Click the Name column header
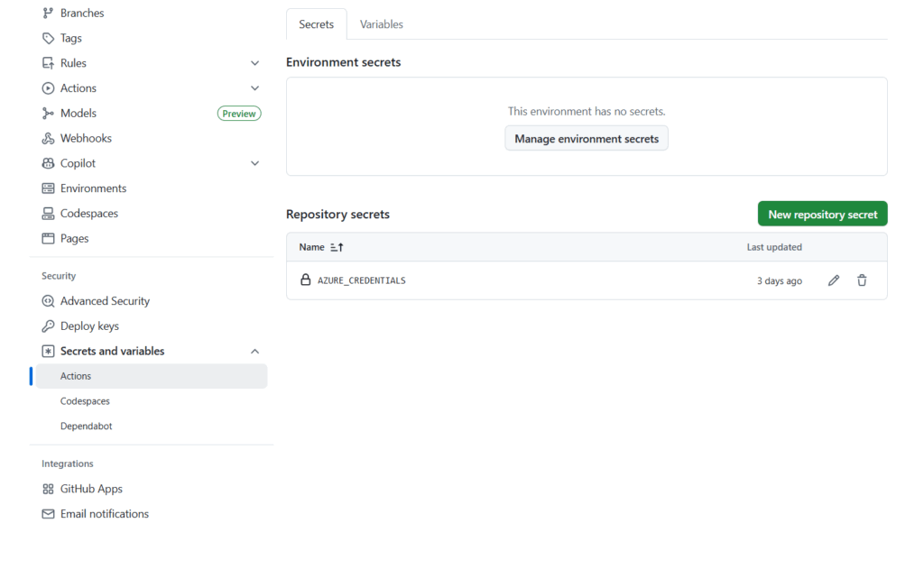Screen dimensions: 924x569 [311, 247]
